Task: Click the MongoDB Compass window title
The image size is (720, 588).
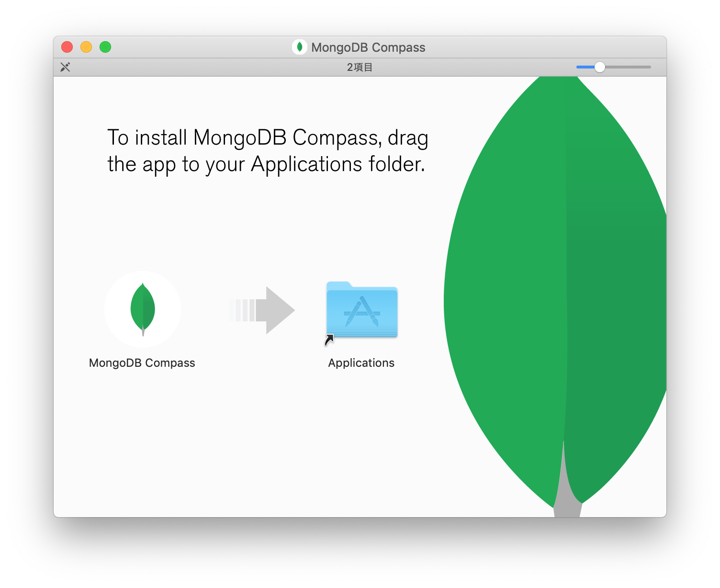Action: (x=368, y=47)
